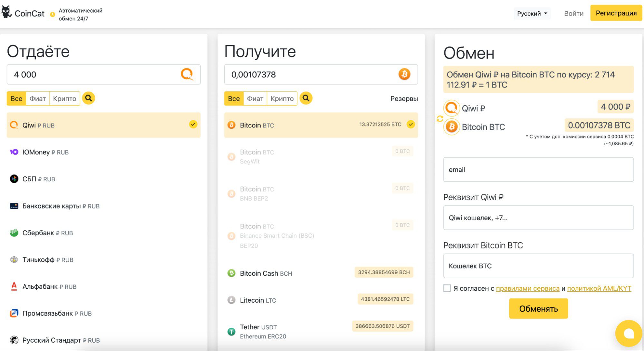Click the СБП logo icon
Screen dimensions: 644x351
(14, 178)
